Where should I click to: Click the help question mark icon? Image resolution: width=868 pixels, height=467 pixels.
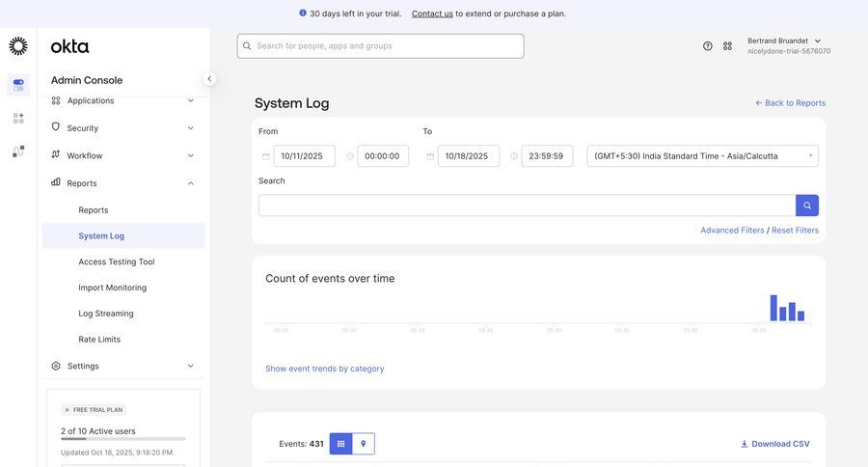708,46
